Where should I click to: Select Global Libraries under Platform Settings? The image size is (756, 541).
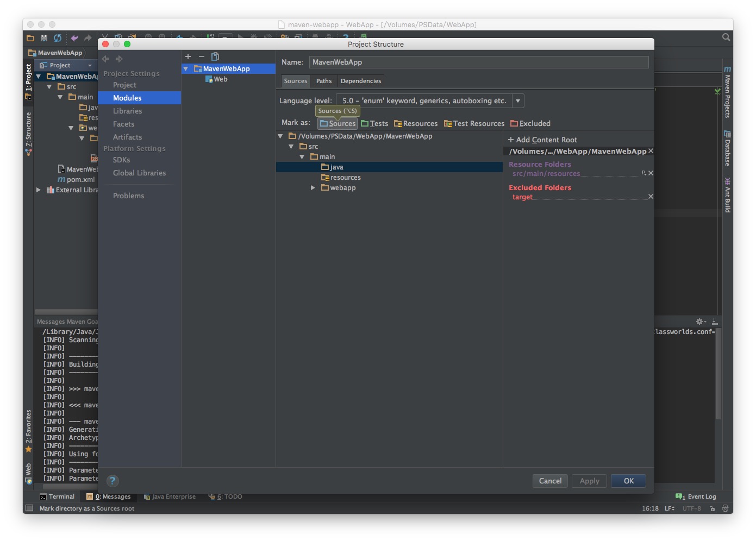pyautogui.click(x=139, y=173)
